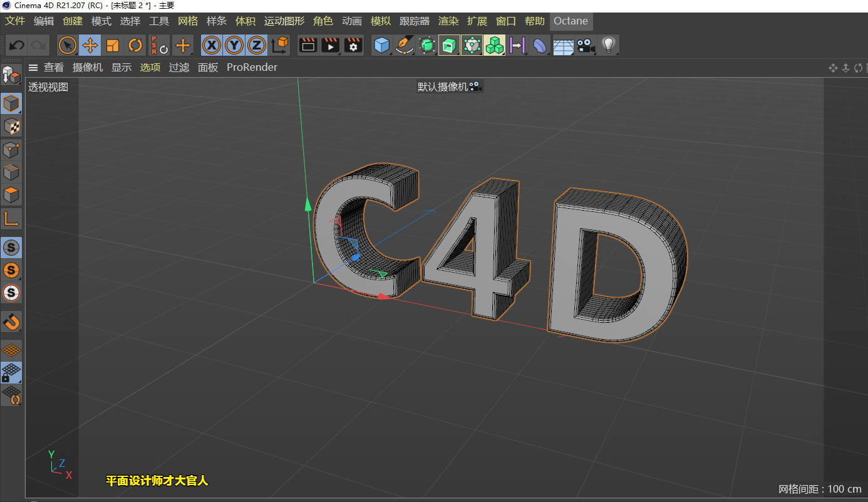
Task: Toggle the Z axis lock
Action: click(257, 45)
